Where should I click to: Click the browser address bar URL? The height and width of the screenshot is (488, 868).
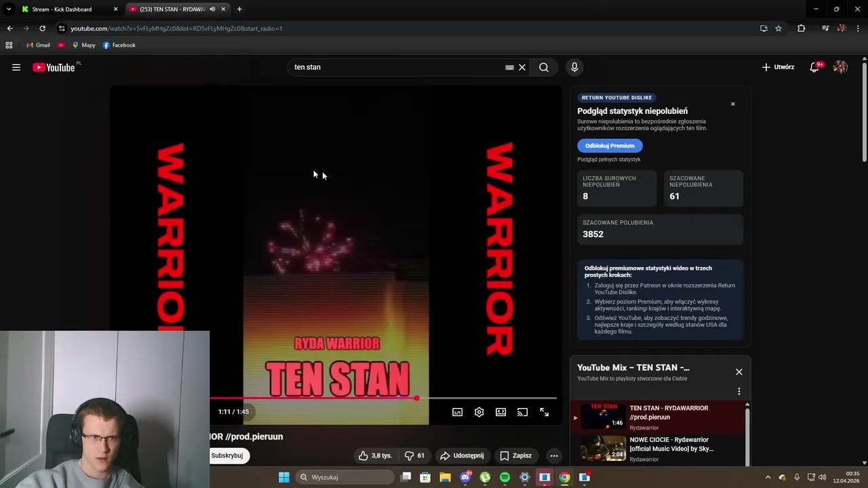point(176,28)
